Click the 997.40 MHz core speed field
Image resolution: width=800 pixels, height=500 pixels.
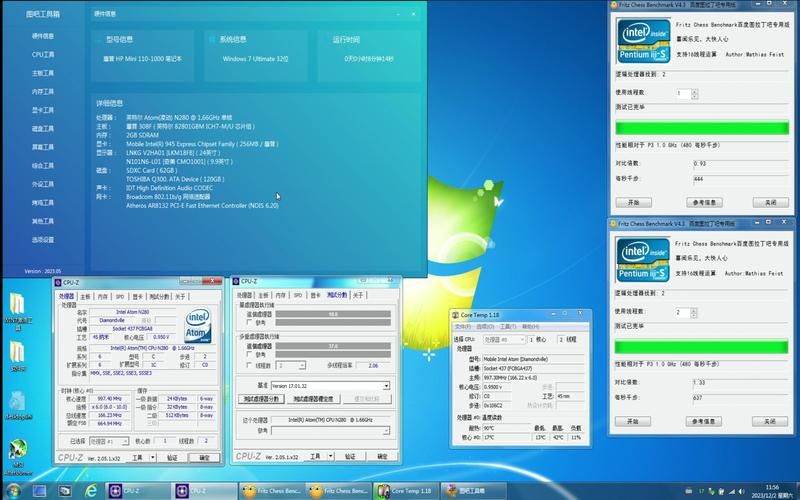tap(108, 399)
